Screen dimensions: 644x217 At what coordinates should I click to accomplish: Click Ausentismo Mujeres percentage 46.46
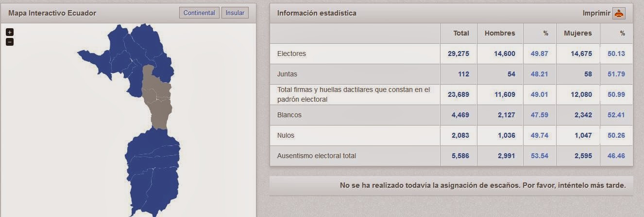tap(616, 156)
